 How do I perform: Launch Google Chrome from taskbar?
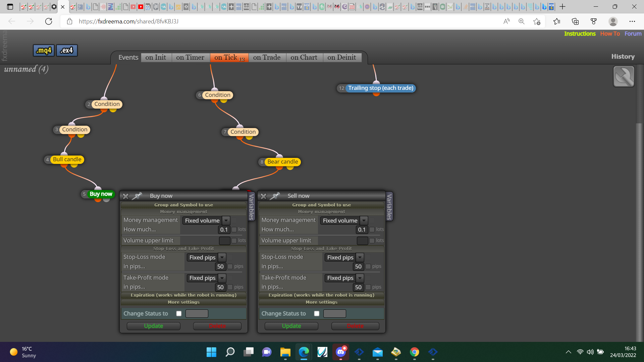414,352
